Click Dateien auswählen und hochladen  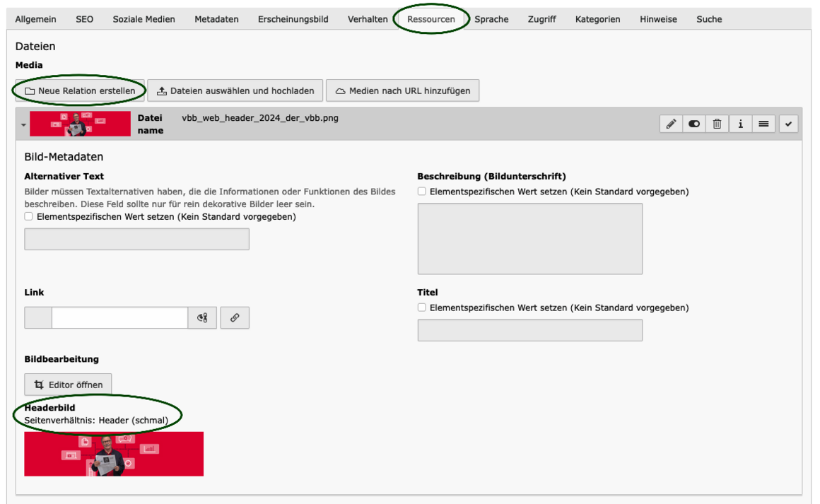click(235, 90)
